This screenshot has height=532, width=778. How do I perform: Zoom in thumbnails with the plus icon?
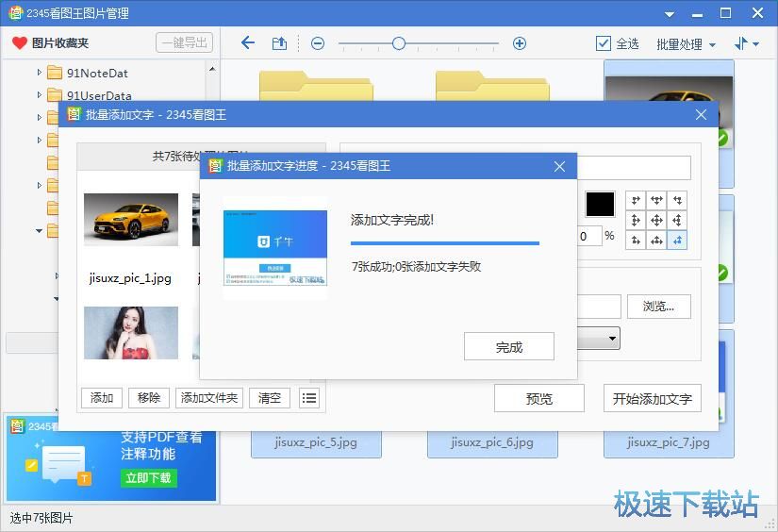(x=520, y=43)
